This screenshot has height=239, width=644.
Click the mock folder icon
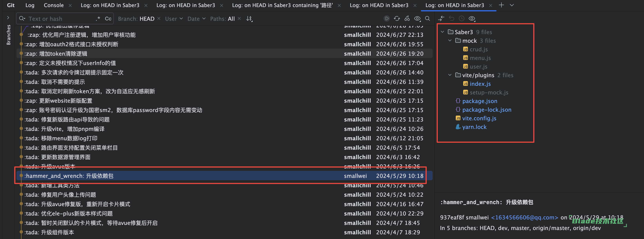click(458, 41)
